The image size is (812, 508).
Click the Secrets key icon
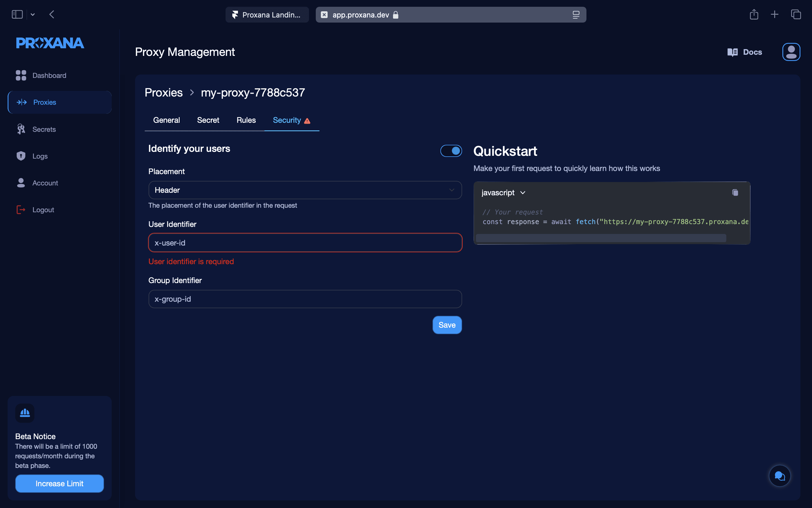pos(21,129)
